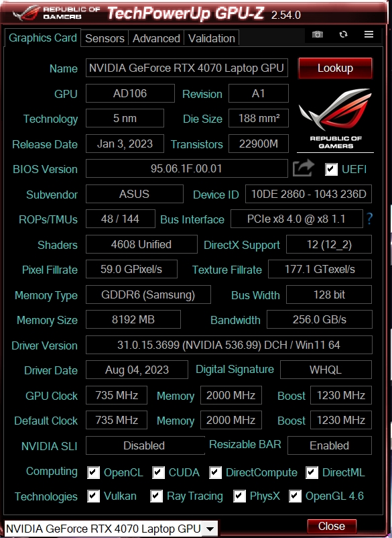Click the Bus Interface question mark icon
The height and width of the screenshot is (538, 392).
point(369,219)
